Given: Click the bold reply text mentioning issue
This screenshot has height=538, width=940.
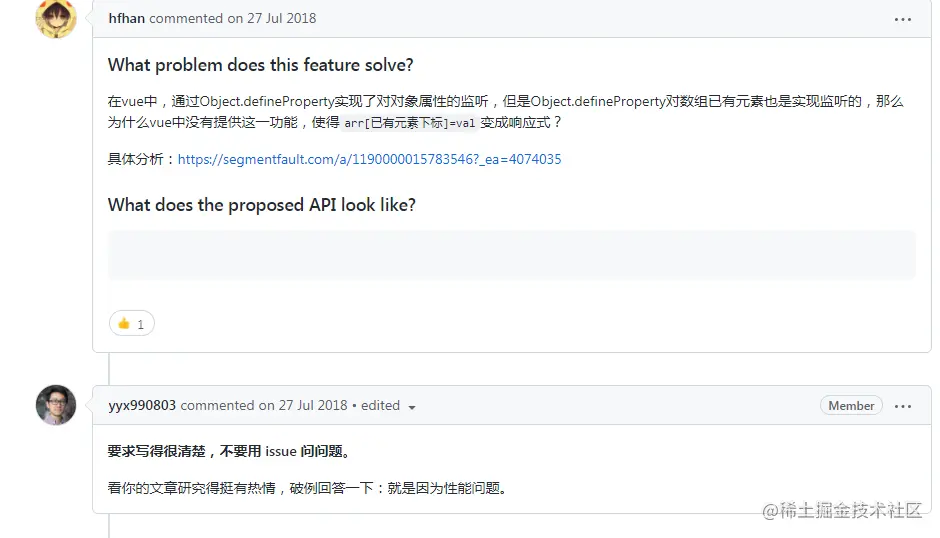Looking at the screenshot, I should pyautogui.click(x=229, y=451).
